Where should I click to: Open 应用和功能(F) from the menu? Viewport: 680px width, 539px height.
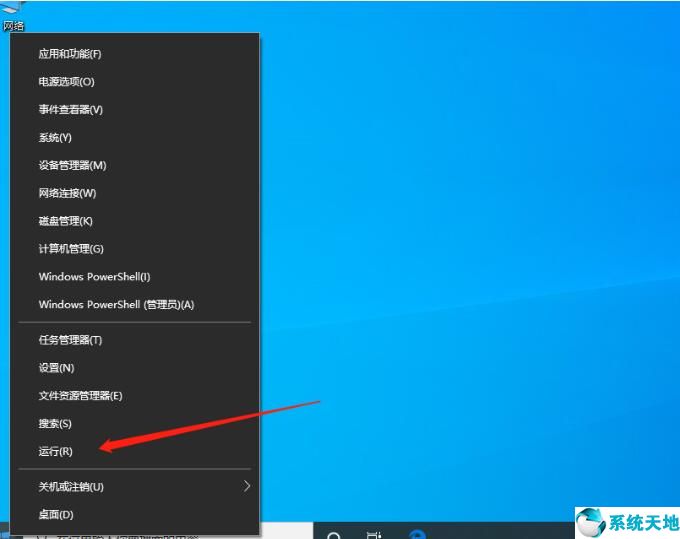(x=134, y=54)
